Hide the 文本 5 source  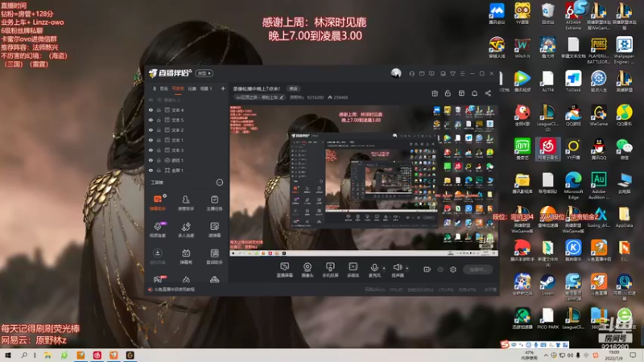pyautogui.click(x=151, y=120)
